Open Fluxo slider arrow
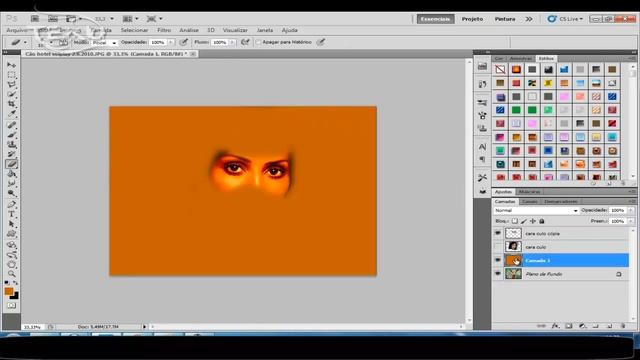The width and height of the screenshot is (640, 360). pyautogui.click(x=232, y=42)
